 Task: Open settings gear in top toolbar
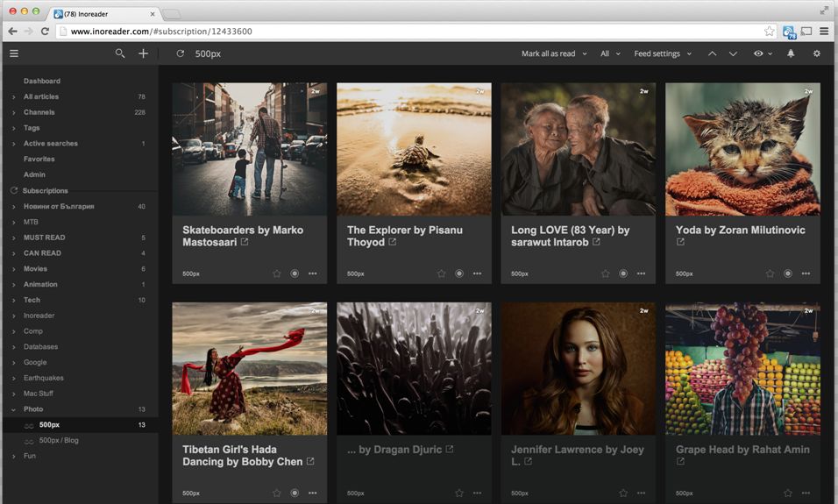click(x=817, y=53)
